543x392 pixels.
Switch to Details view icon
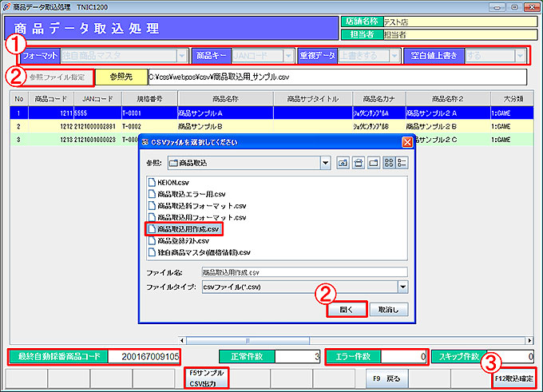403,163
